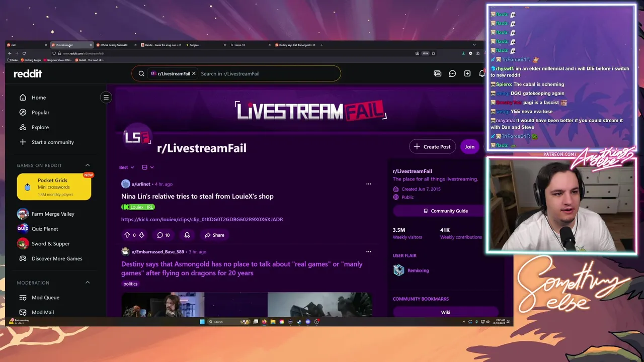This screenshot has width=644, height=362.
Task: Collapse the left navigation sidebar button
Action: coord(106,98)
